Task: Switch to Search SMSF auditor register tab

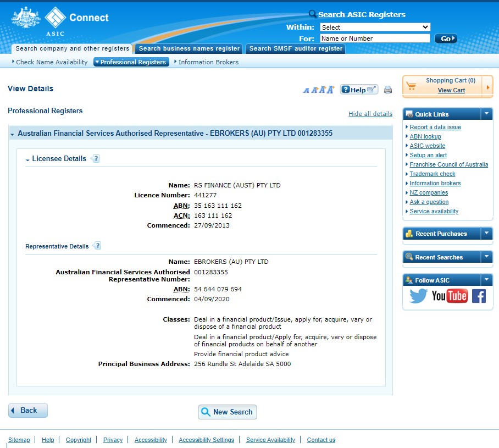Action: tap(296, 49)
